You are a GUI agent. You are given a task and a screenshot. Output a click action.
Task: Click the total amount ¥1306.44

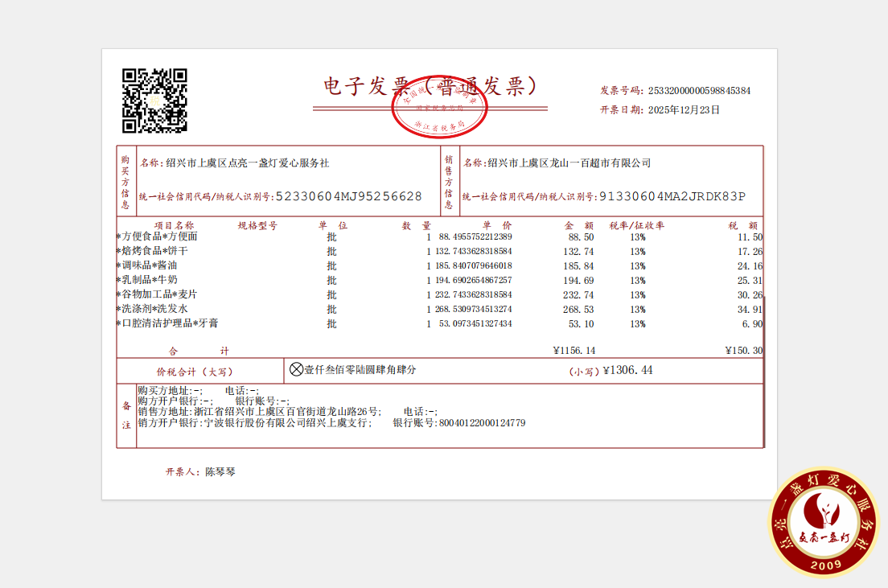[x=627, y=371]
